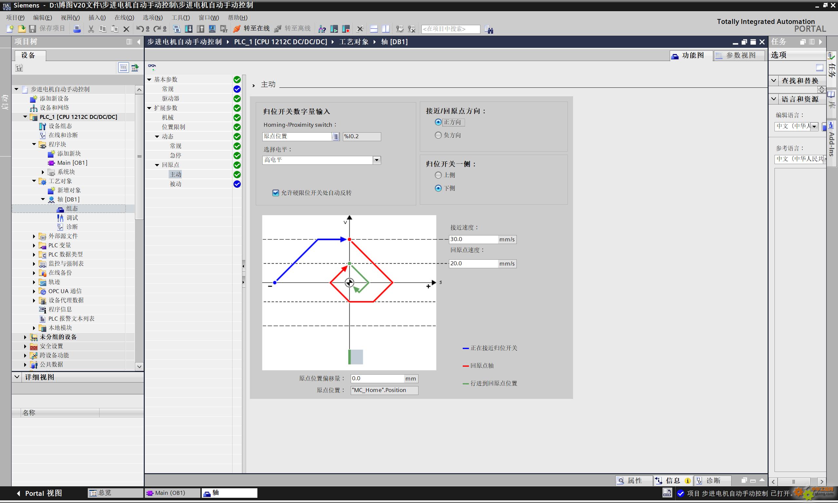This screenshot has width=838, height=504.
Task: Open the 项目(P) menu
Action: click(x=15, y=17)
